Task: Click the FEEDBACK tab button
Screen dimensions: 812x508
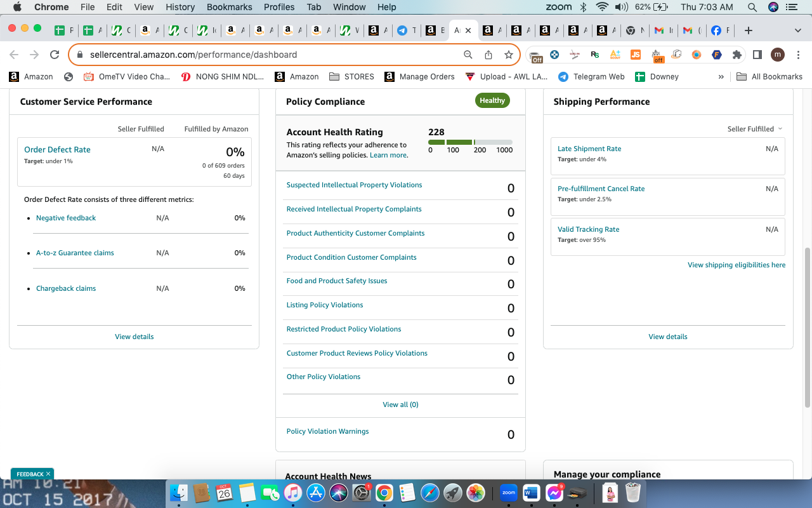Action: pyautogui.click(x=32, y=474)
